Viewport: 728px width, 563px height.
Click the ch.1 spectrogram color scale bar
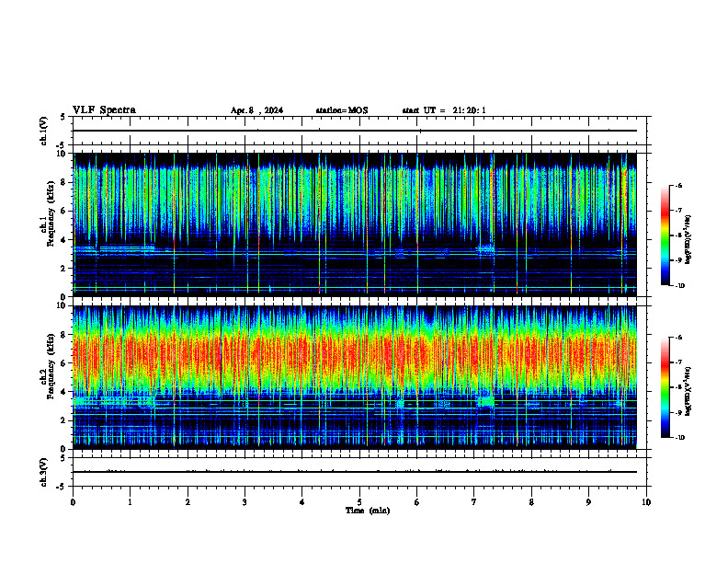click(665, 236)
